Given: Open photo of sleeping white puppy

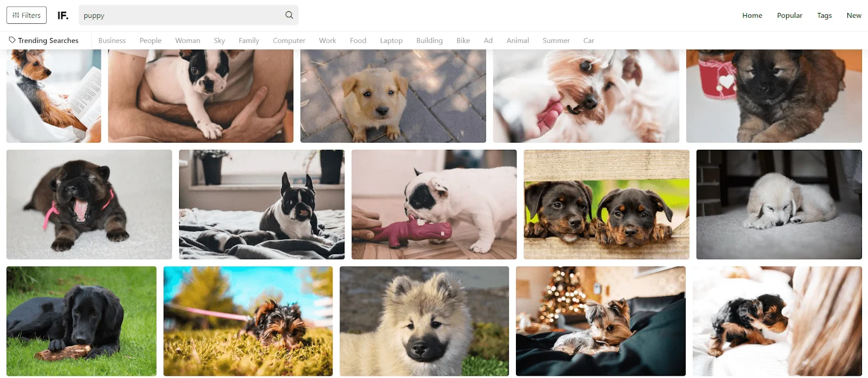Looking at the screenshot, I should click(779, 204).
